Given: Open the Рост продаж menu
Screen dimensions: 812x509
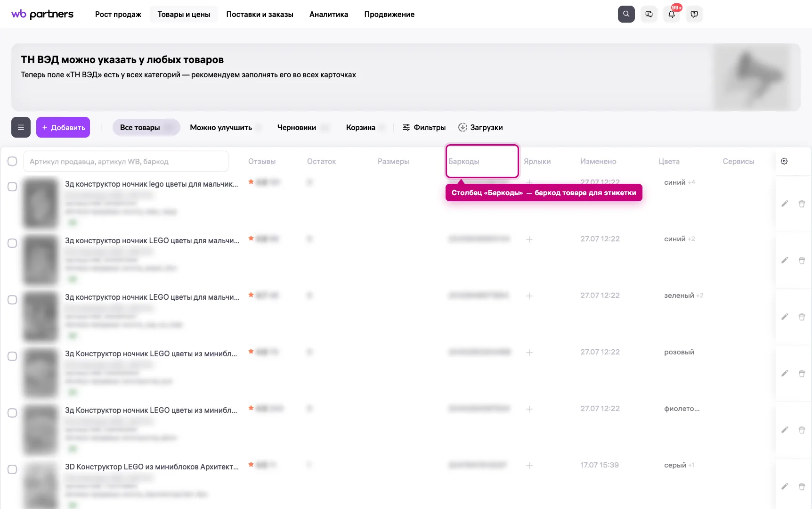Looking at the screenshot, I should coord(118,14).
